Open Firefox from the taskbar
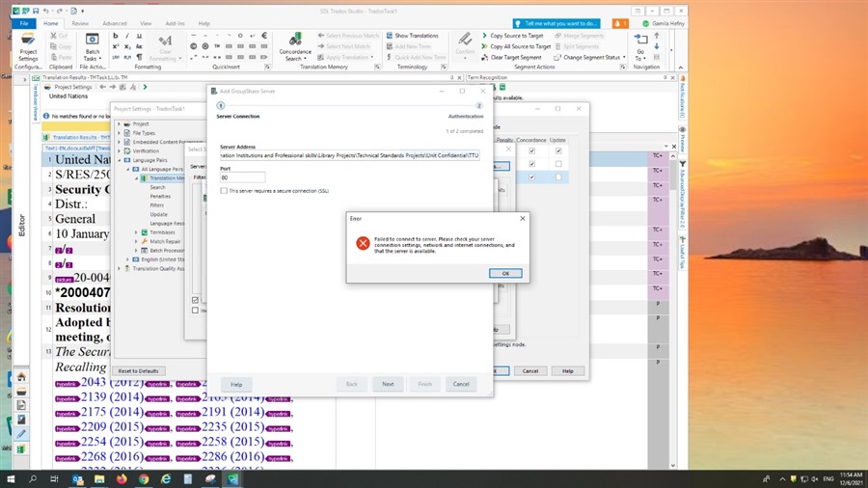The height and width of the screenshot is (488, 868). pos(122,479)
